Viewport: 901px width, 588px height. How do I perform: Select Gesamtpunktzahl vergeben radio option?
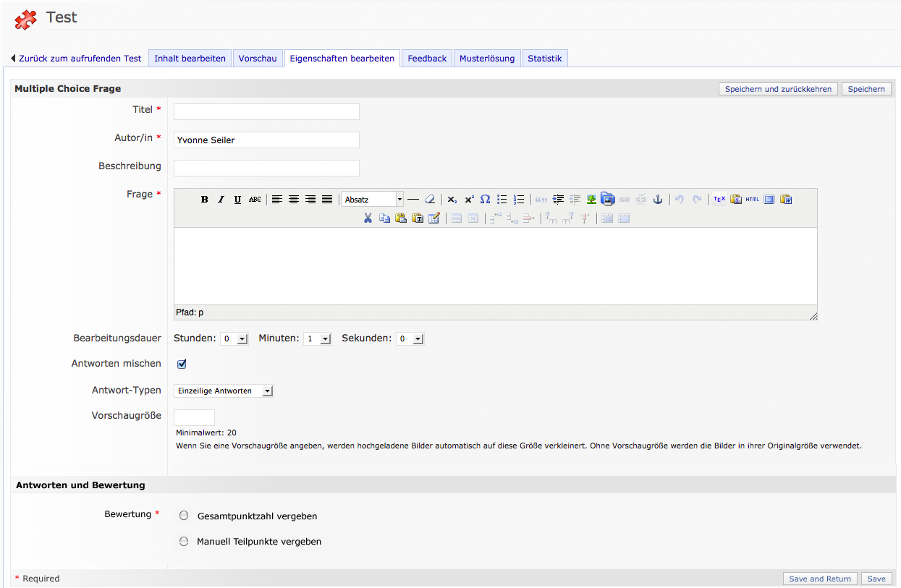click(x=184, y=516)
